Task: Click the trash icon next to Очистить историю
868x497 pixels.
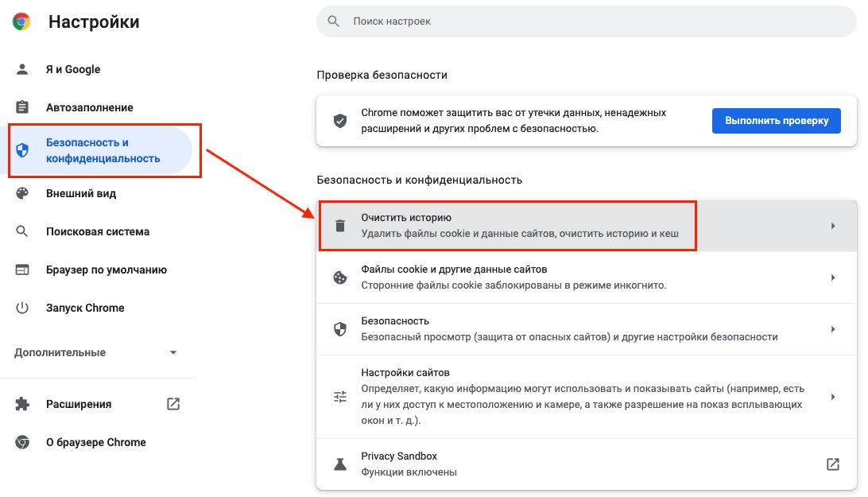Action: pos(340,226)
